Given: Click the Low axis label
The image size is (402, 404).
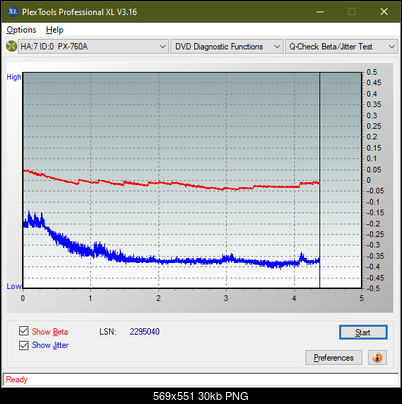Looking at the screenshot, I should click(14, 286).
